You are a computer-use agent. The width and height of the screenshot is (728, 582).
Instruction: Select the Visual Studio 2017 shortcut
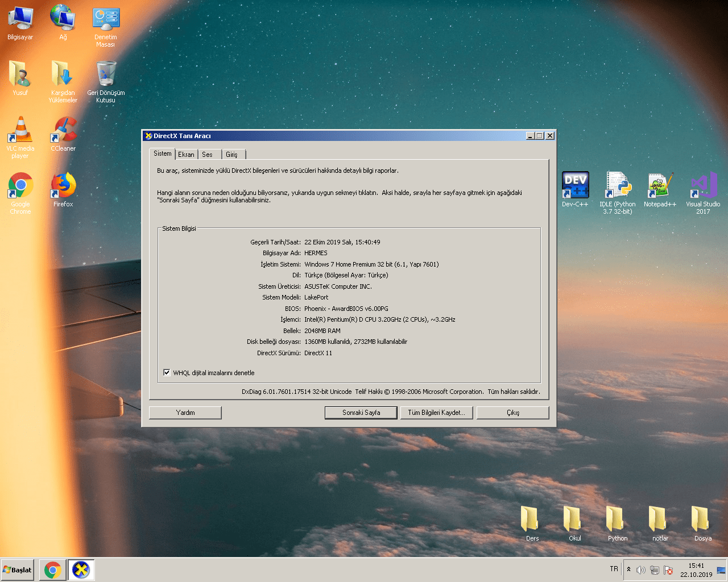tap(703, 193)
